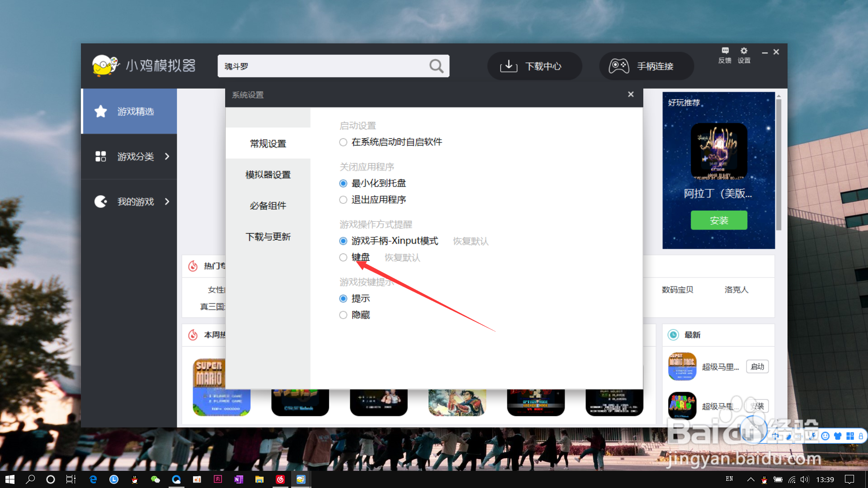Viewport: 868px width, 488px height.
Task: Expand hidden icons in the system tray
Action: pyautogui.click(x=750, y=480)
